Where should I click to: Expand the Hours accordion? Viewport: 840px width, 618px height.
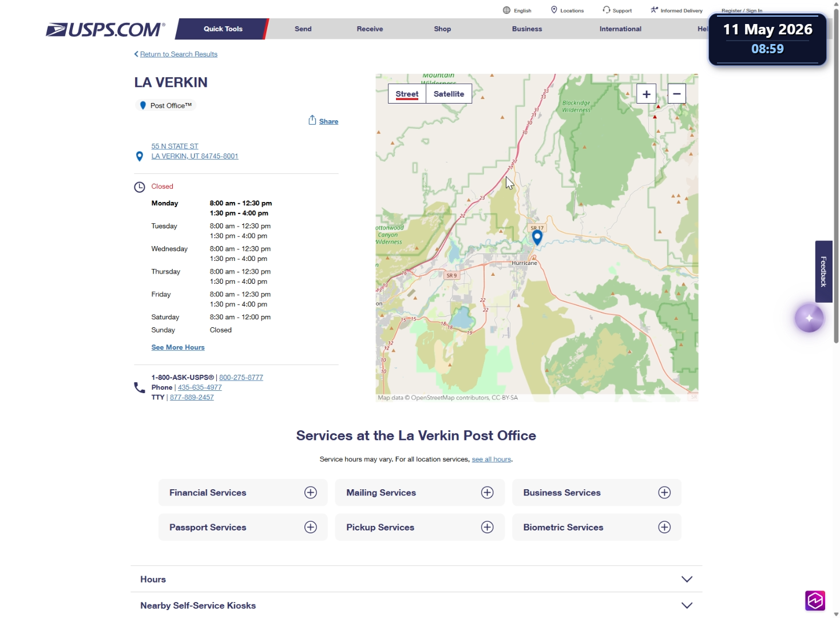pos(417,579)
